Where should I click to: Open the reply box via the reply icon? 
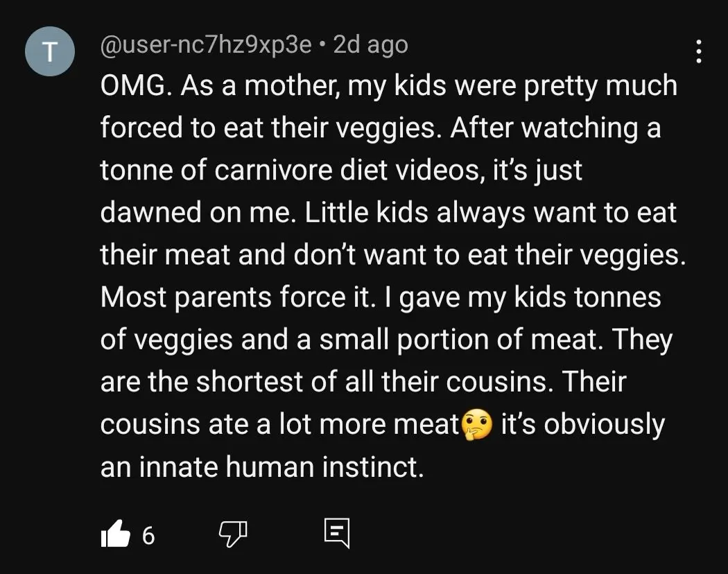[x=337, y=534]
